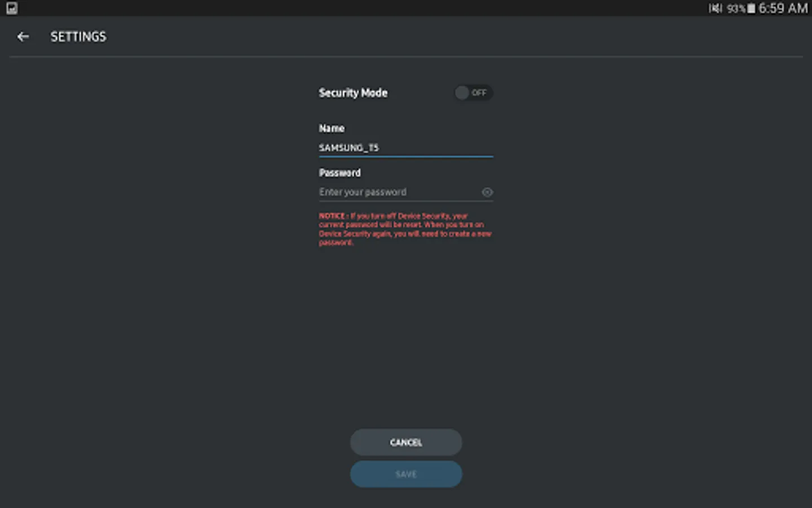Tap the 6:59 AM clock

coord(783,8)
